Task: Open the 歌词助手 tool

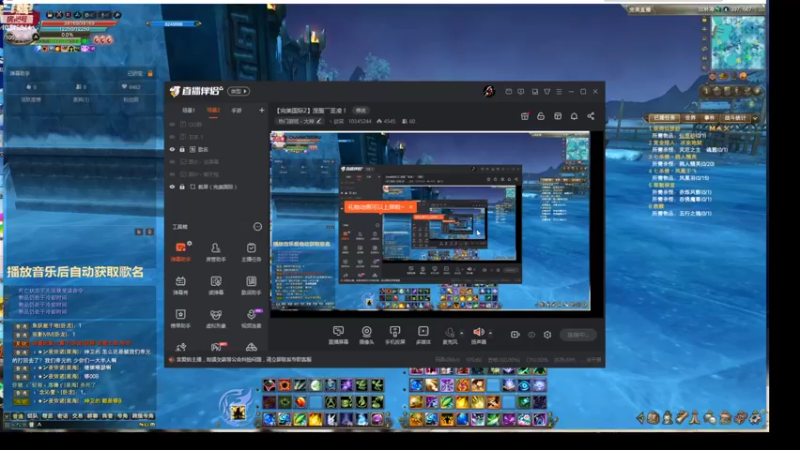Action: click(251, 285)
